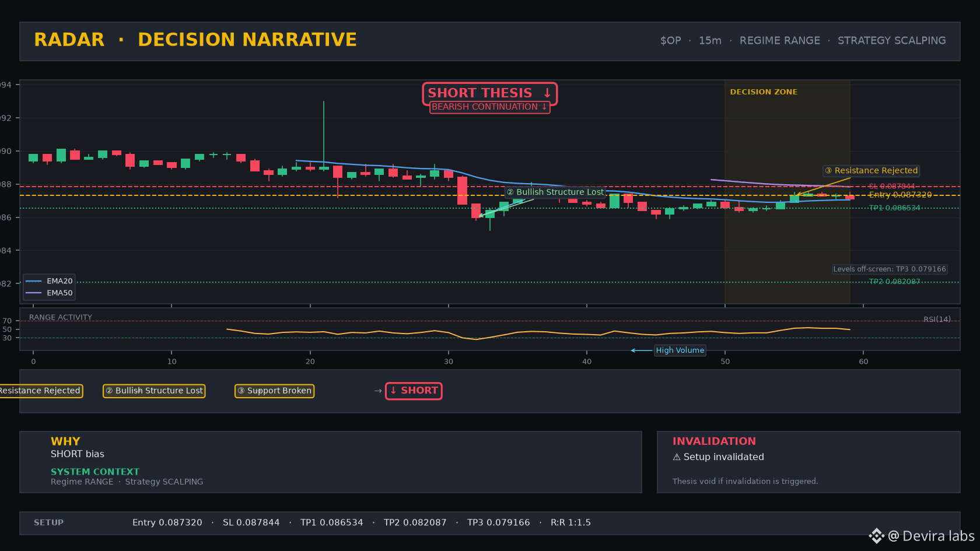Select the red SHORT signal button
The height and width of the screenshot is (551, 980).
coord(414,391)
